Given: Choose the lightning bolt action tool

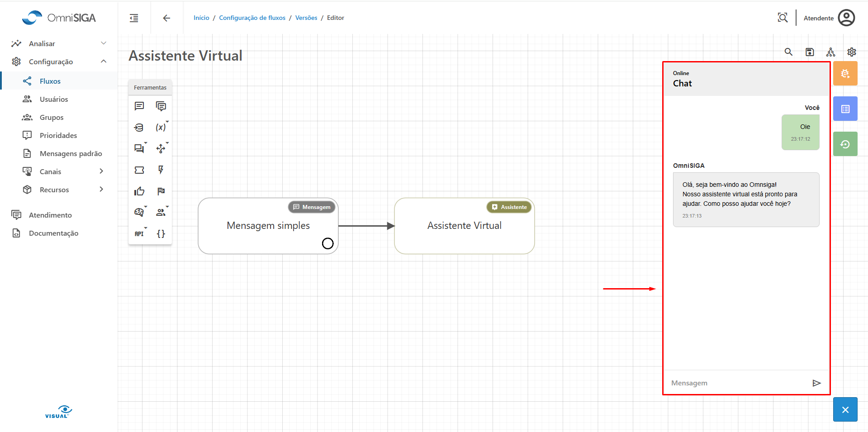Looking at the screenshot, I should coord(161,170).
